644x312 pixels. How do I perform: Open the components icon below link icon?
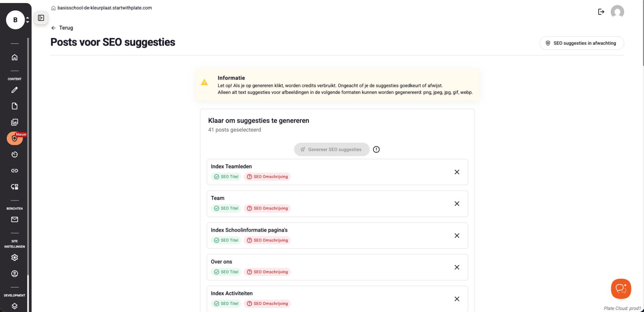pyautogui.click(x=14, y=187)
